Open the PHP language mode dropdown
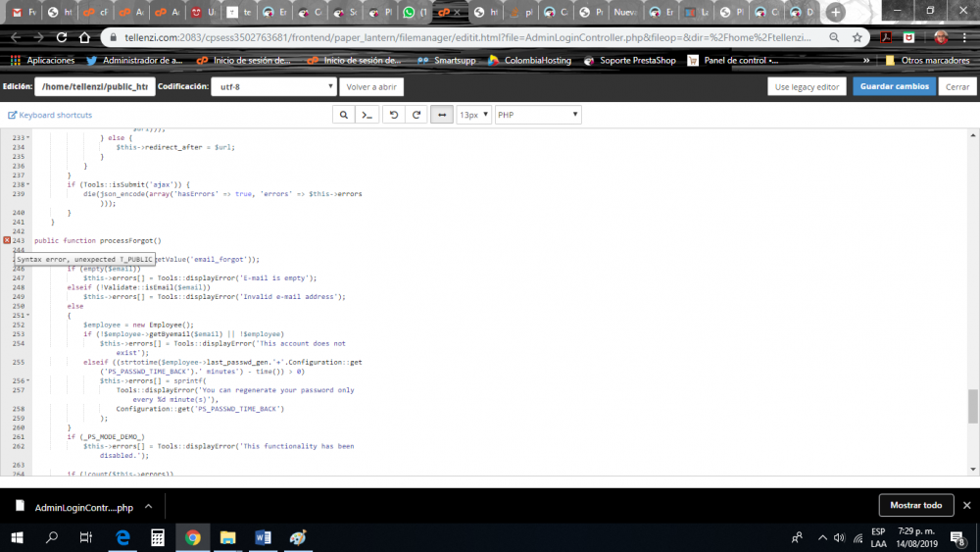 (x=537, y=115)
